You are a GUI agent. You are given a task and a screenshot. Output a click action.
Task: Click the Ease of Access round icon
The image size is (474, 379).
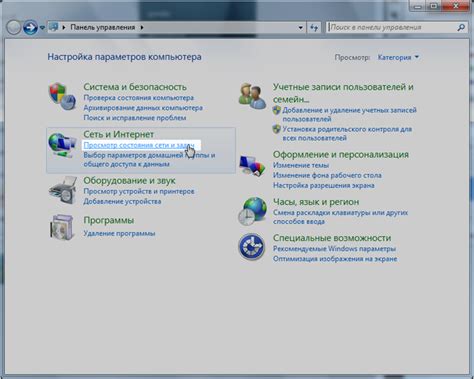[x=252, y=247]
